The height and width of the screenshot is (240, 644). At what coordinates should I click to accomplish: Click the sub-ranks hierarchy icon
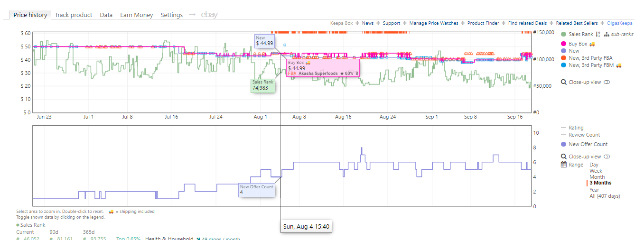607,34
